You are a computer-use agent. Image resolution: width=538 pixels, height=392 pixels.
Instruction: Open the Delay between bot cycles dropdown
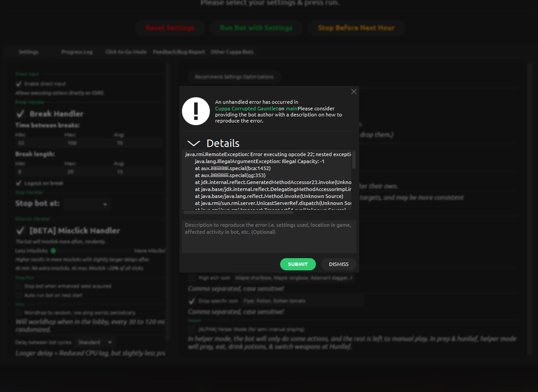[x=95, y=342]
